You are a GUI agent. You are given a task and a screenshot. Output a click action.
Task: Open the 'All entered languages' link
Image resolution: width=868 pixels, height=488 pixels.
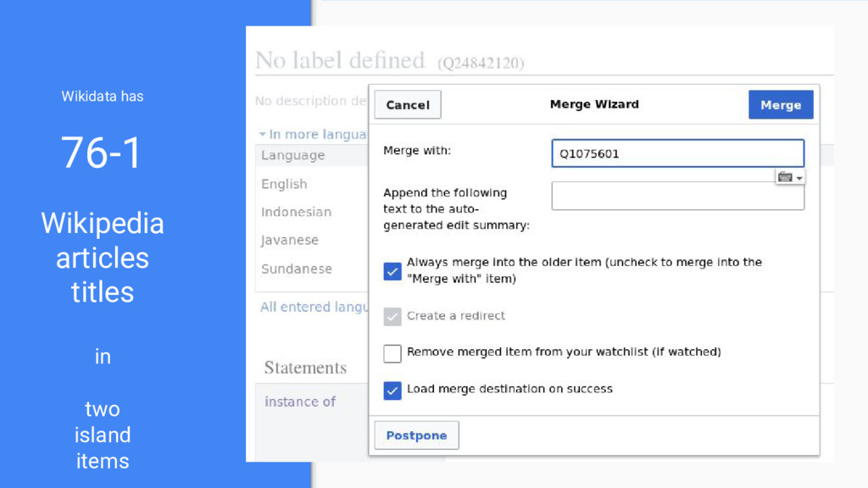[x=314, y=307]
